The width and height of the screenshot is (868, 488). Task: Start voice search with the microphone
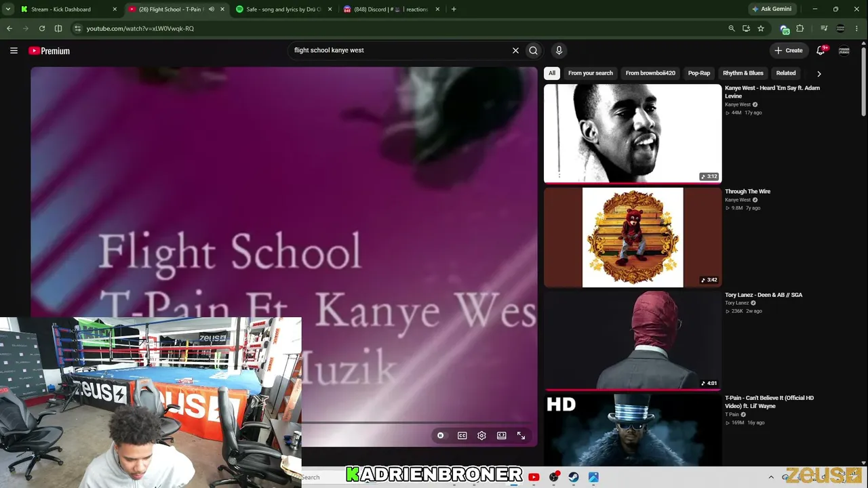(559, 50)
